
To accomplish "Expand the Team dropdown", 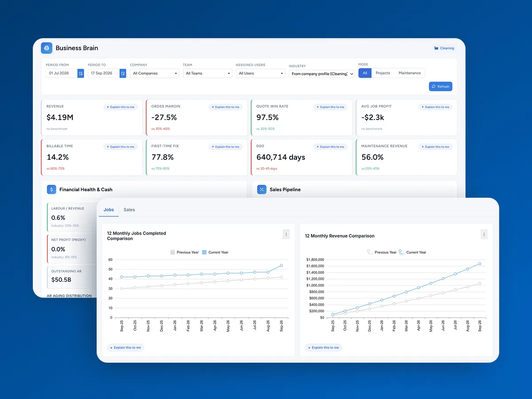I will click(x=207, y=73).
